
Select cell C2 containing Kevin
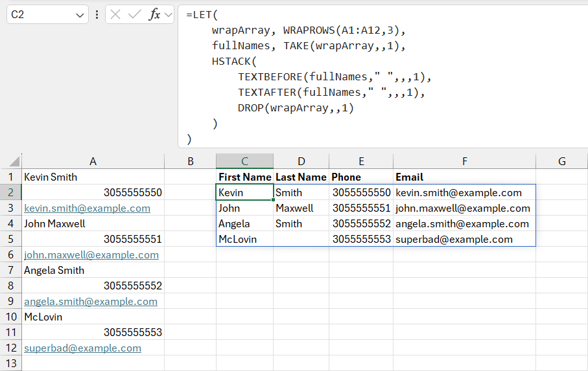[x=244, y=192]
